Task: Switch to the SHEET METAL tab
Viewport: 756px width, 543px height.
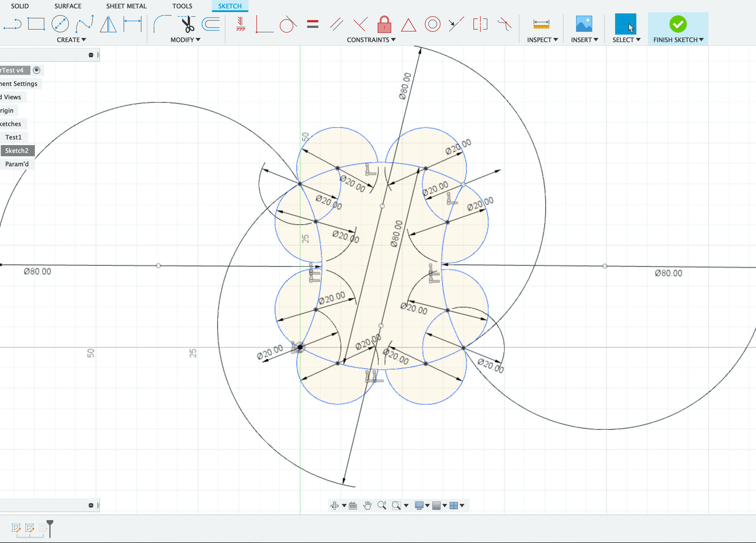Action: (x=126, y=6)
